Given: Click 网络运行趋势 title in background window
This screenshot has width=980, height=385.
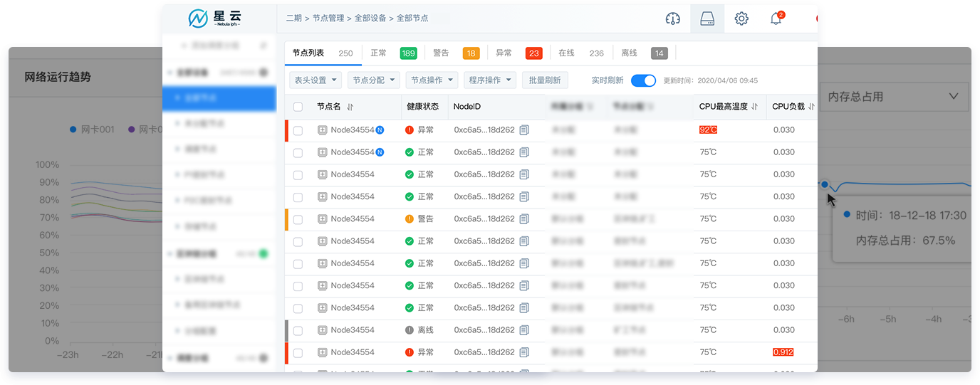Looking at the screenshot, I should 58,77.
